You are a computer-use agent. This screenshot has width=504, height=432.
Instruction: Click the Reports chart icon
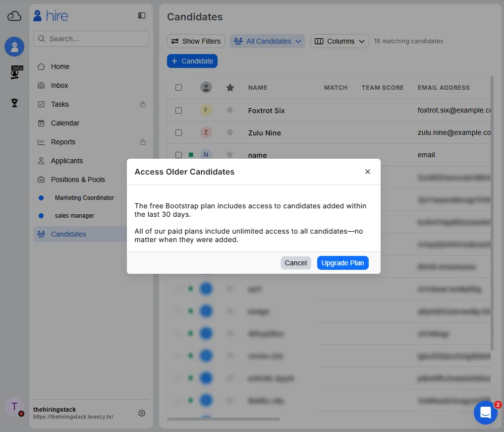(41, 142)
